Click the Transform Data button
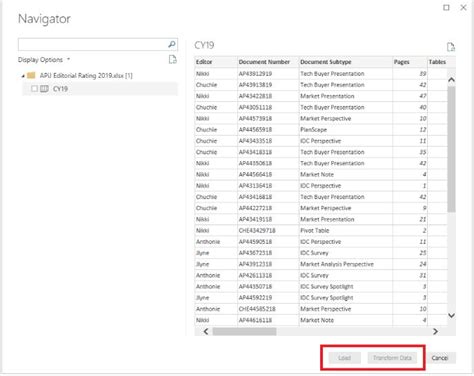The height and width of the screenshot is (376, 474). (x=392, y=358)
